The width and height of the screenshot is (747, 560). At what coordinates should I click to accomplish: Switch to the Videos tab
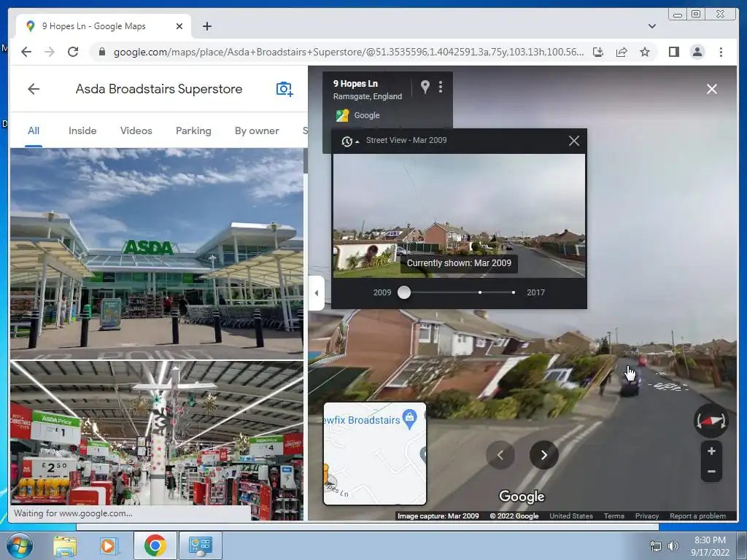136,131
